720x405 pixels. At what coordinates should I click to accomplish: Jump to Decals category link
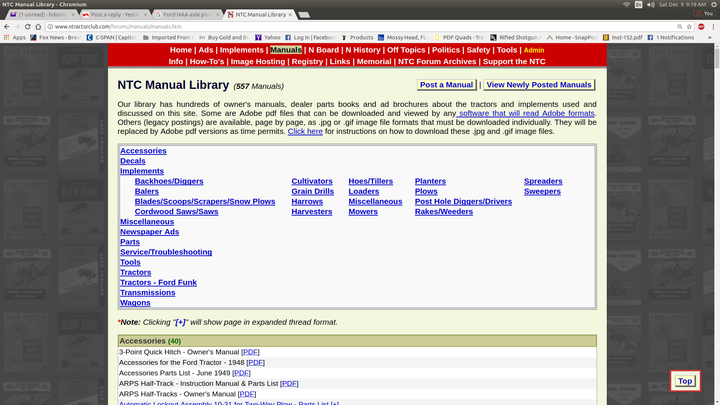[132, 161]
